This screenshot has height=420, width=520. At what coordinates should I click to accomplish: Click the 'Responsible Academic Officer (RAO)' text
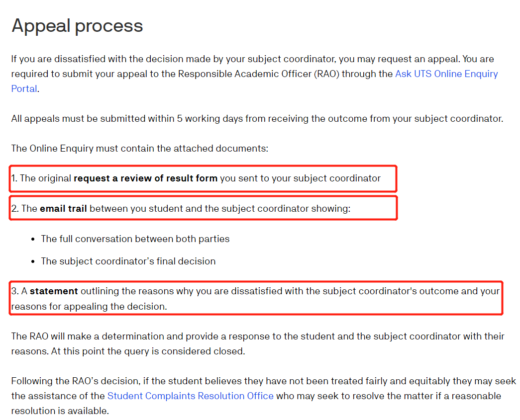258,74
